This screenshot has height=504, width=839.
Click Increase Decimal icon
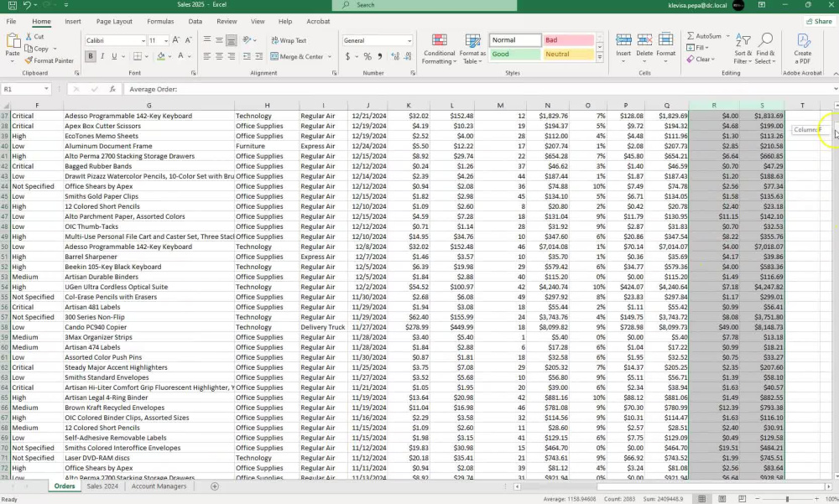click(395, 56)
